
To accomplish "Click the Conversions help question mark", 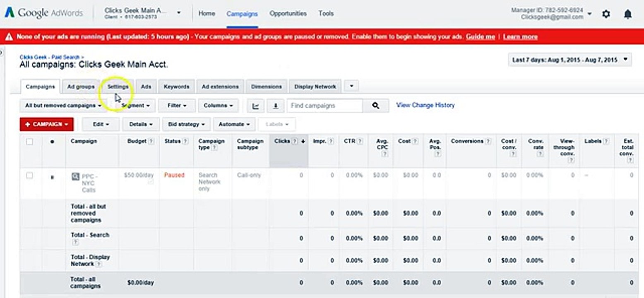I will (x=488, y=142).
